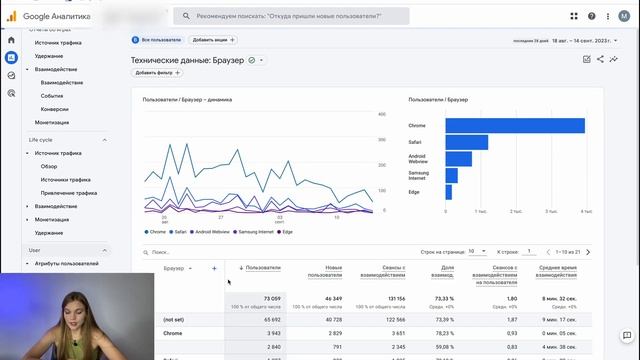Screen dimensions: 640x360
Task: Click the search magnifier icon in top bar
Action: click(x=186, y=16)
